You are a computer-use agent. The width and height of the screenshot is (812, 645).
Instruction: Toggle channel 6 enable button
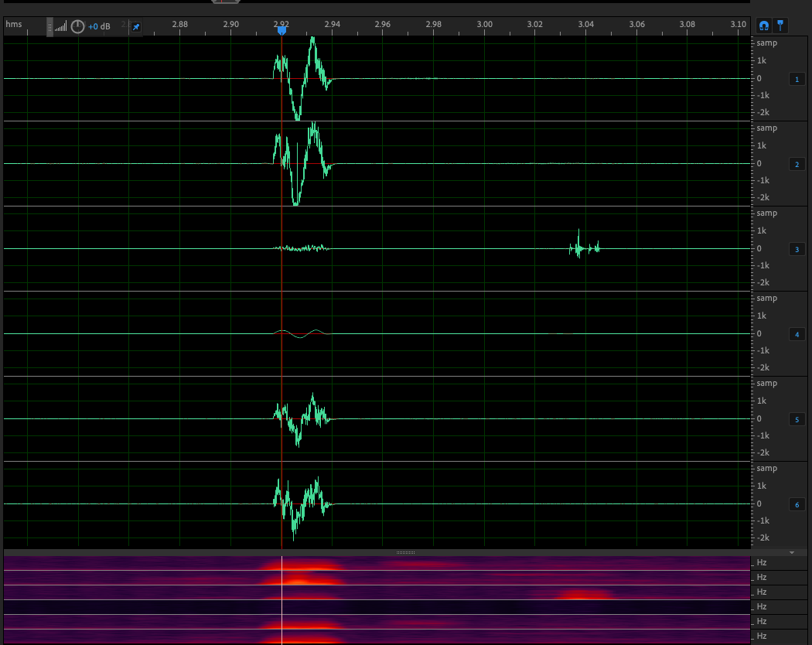click(797, 505)
